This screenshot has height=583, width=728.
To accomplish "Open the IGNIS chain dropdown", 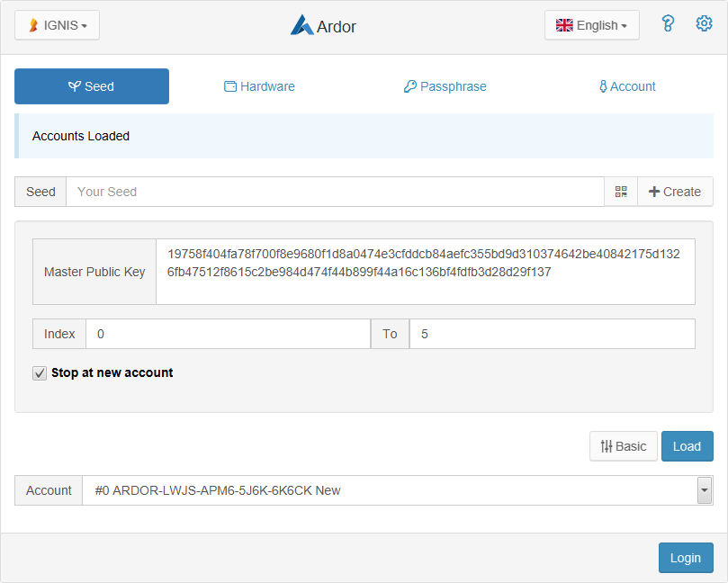I will 58,25.
